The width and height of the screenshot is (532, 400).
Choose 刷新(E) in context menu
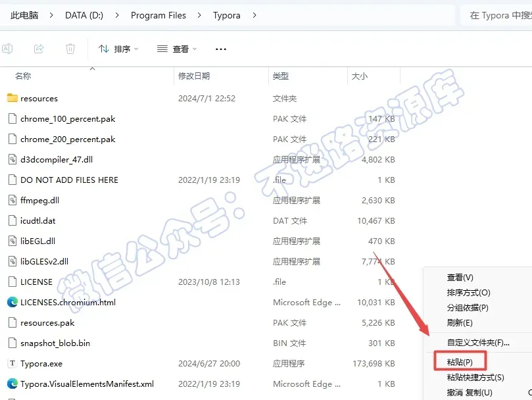[x=460, y=322]
